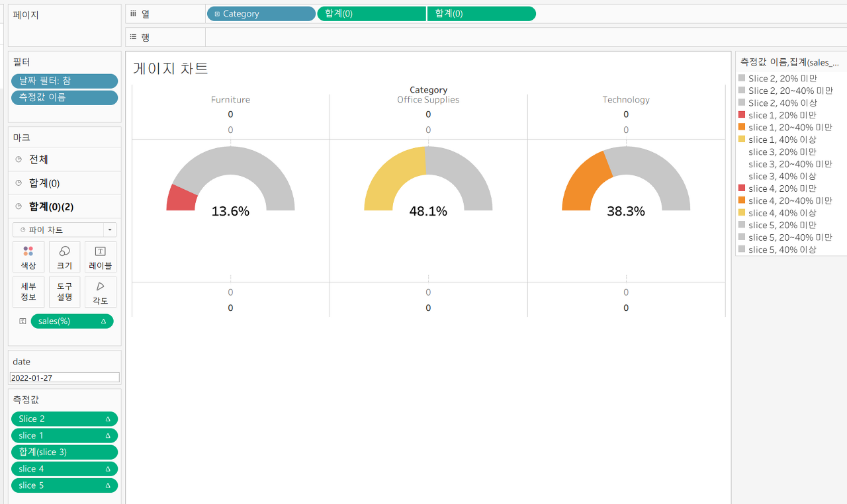Click the 색상 (Color) mark card button
Screen dimensions: 847x504
(28, 257)
